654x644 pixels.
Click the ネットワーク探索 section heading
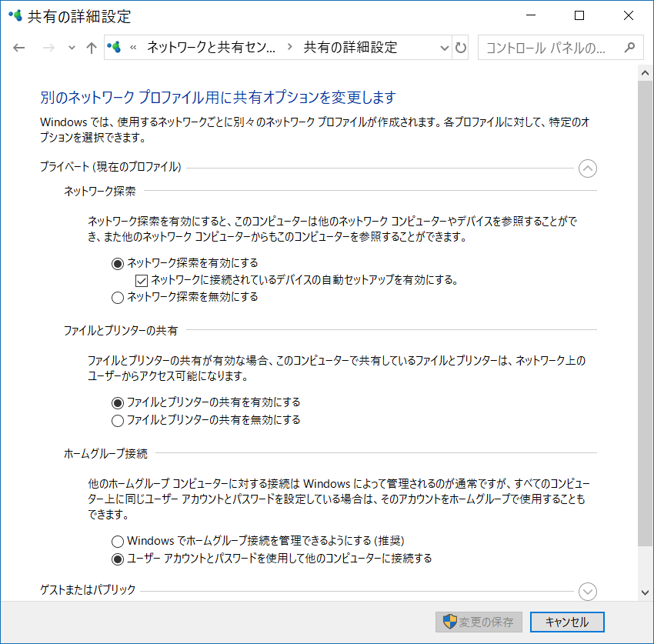tap(100, 191)
